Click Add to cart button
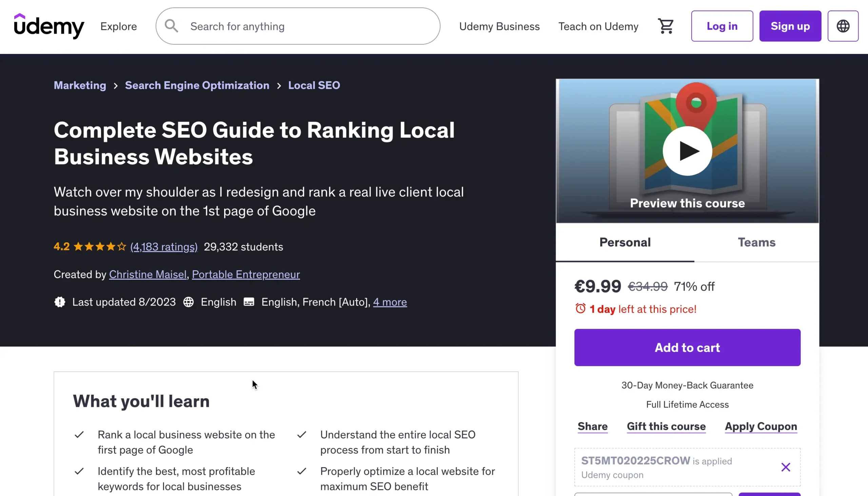The height and width of the screenshot is (496, 868). point(687,348)
